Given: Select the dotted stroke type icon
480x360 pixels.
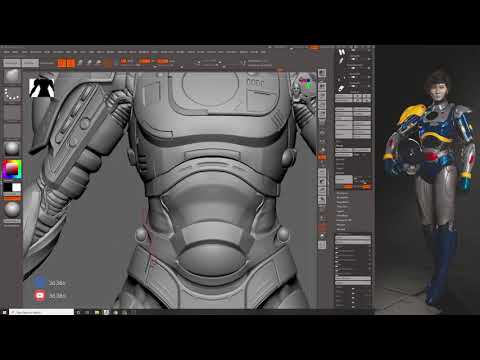Looking at the screenshot, I should click(12, 94).
